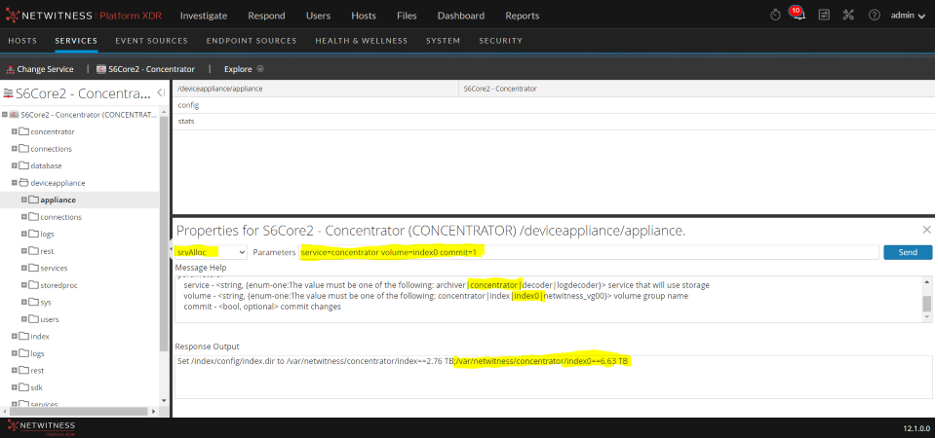Collapse the S6Core2 Concentrator root node
Screen dimensions: 938x438
[4, 114]
